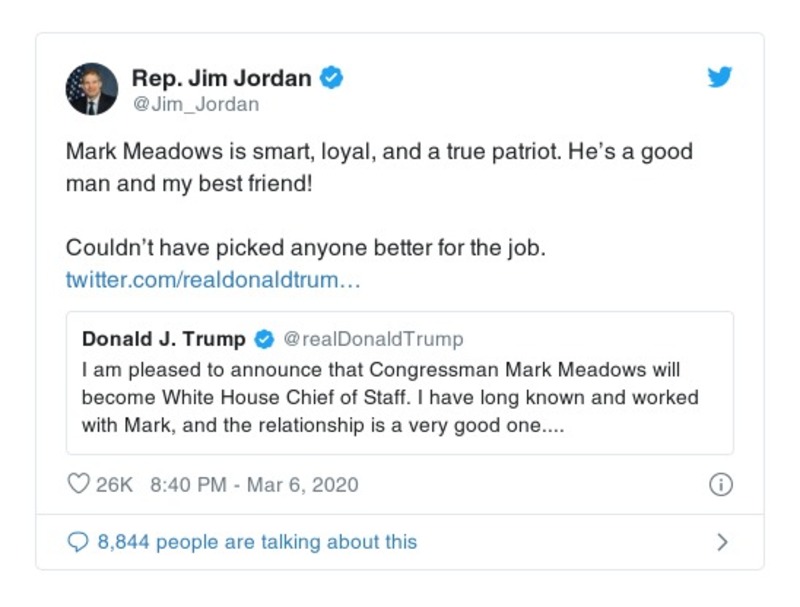Like the tweet with the heart icon

pyautogui.click(x=78, y=485)
